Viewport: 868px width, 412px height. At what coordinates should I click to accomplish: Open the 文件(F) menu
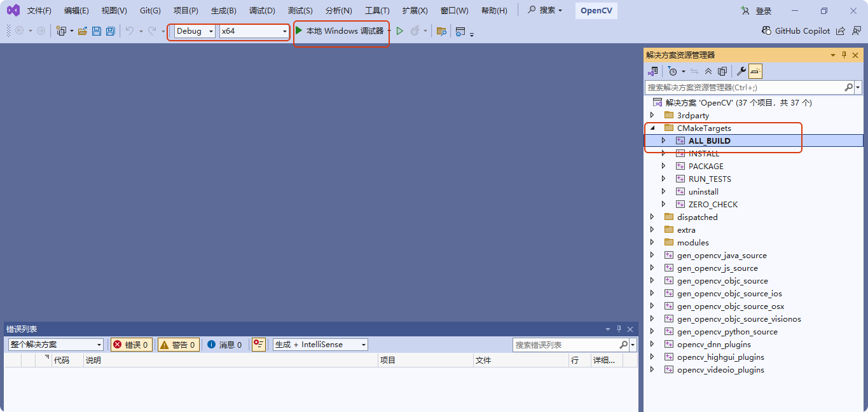pos(39,11)
